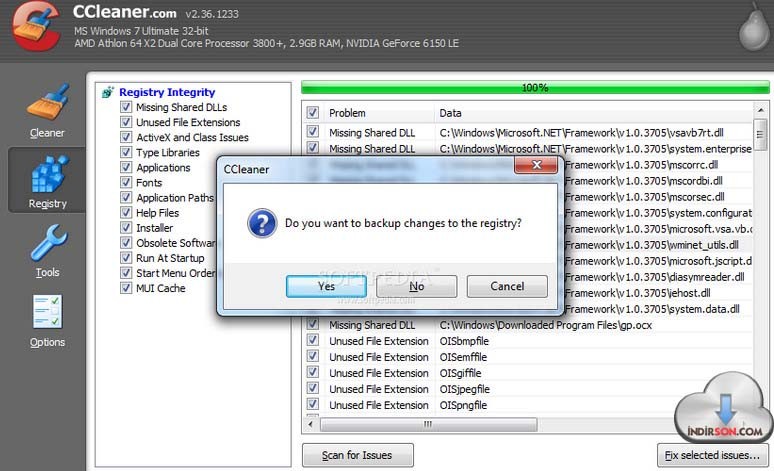Screen dimensions: 774x471
Task: Click the vertical scrollbar thumb in results
Action: 761,134
